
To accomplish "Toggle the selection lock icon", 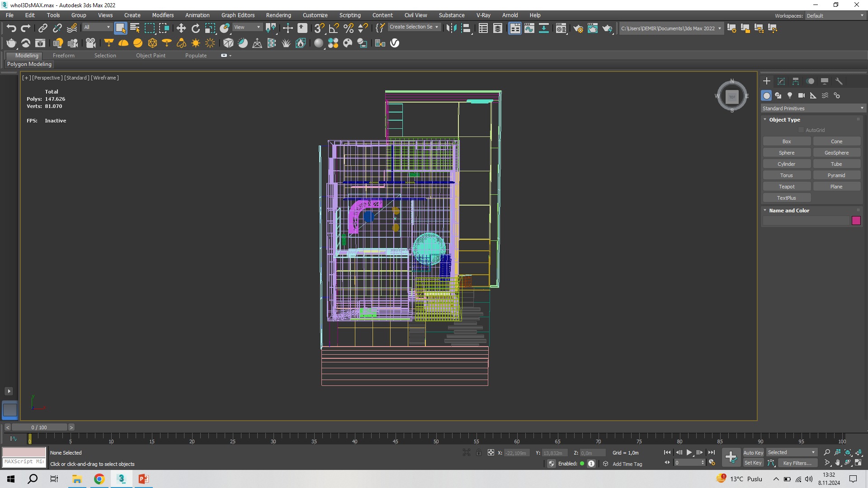I will click(478, 452).
